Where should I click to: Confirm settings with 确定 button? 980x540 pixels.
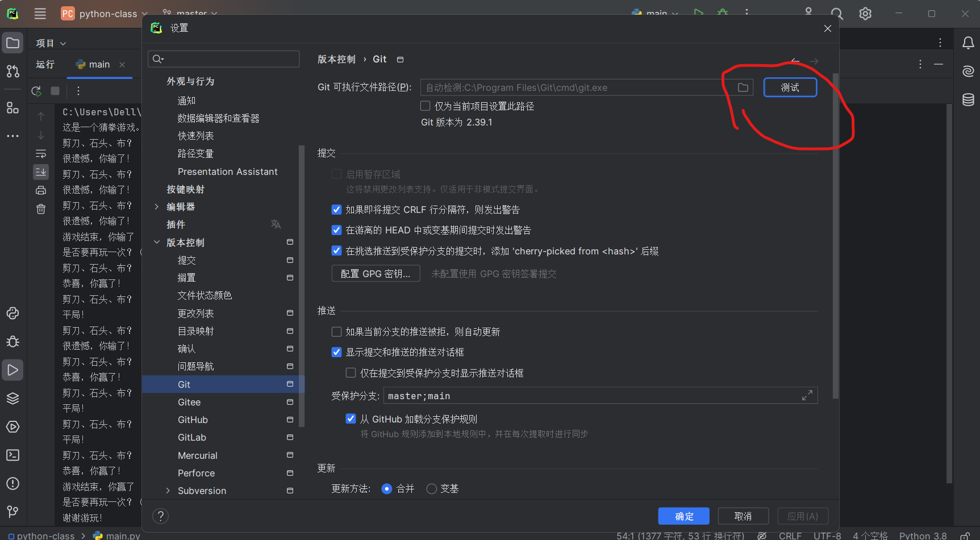684,516
